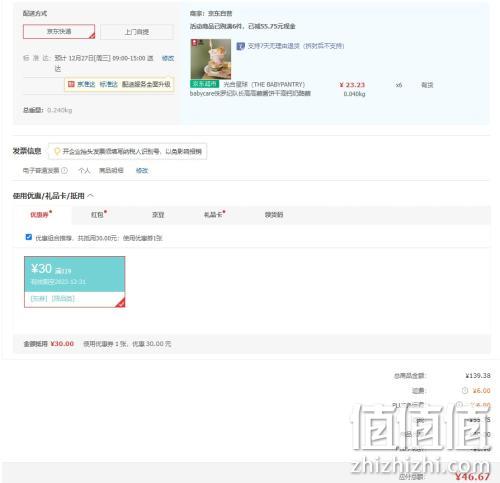Click info icon beside 电子普通发票
This screenshot has height=483, width=500.
pyautogui.click(x=65, y=170)
